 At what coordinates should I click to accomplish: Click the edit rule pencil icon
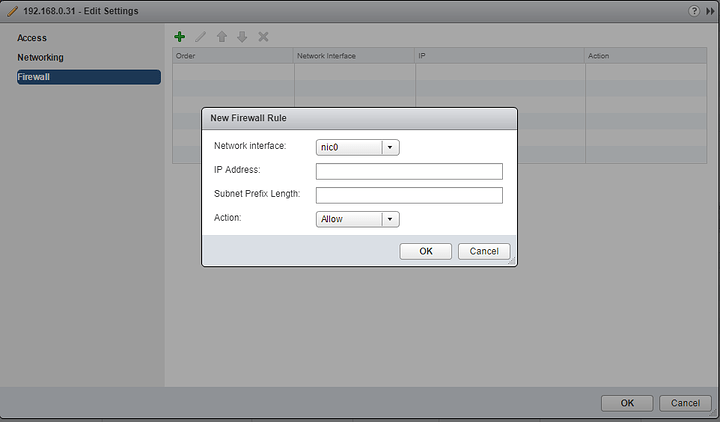click(201, 37)
